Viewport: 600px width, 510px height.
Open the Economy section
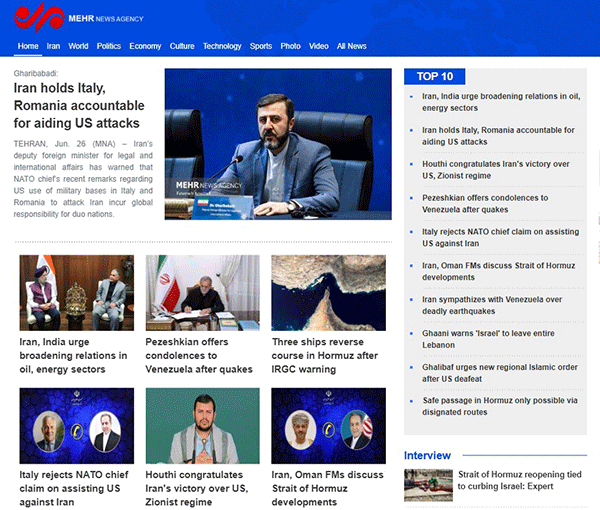coord(145,46)
